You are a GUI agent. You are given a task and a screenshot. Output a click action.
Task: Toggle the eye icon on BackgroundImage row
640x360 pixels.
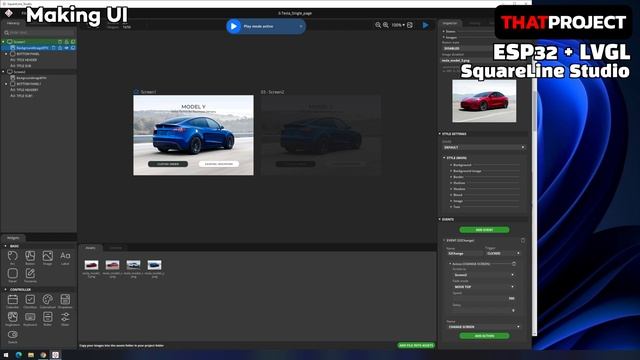pyautogui.click(x=67, y=48)
